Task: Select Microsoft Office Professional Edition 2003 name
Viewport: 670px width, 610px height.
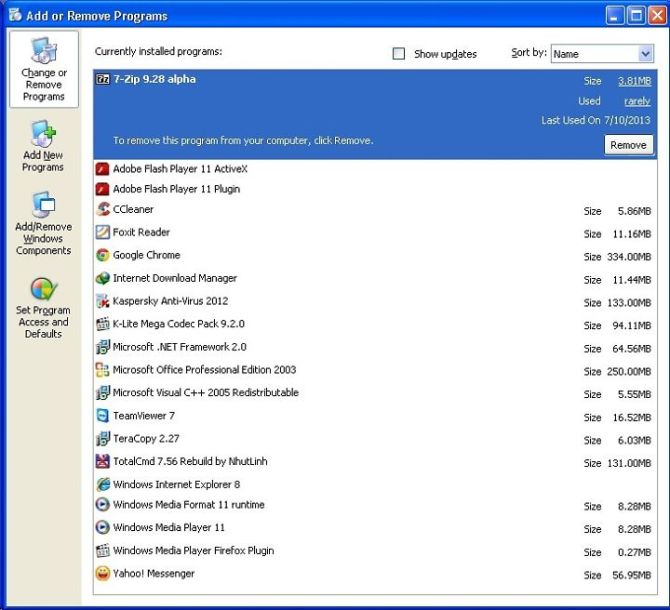Action: [x=204, y=370]
